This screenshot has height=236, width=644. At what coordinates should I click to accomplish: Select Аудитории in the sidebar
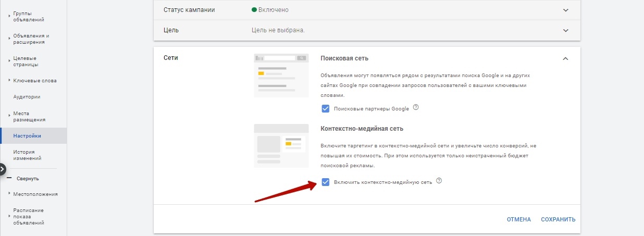point(27,97)
